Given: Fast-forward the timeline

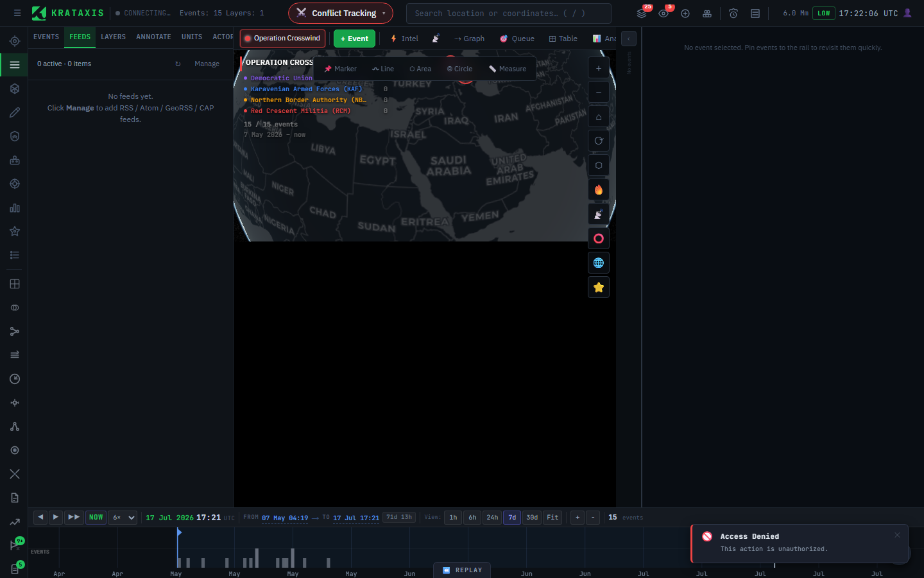Looking at the screenshot, I should click(74, 517).
